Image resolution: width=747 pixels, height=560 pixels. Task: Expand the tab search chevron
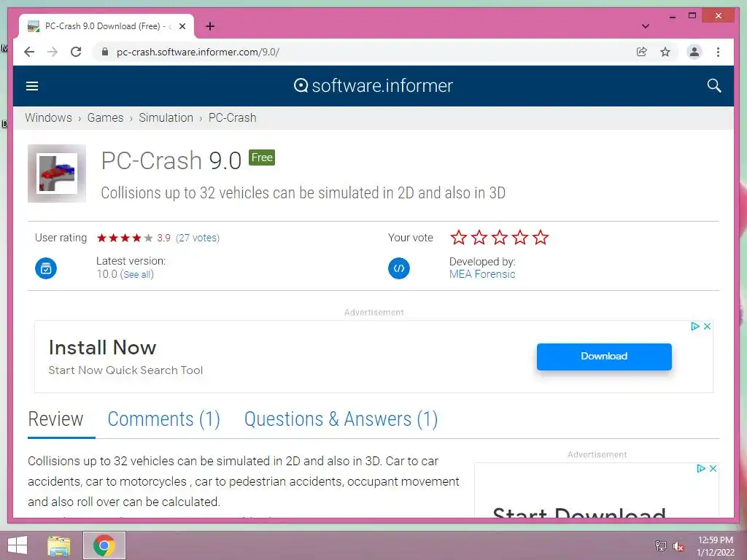(646, 26)
